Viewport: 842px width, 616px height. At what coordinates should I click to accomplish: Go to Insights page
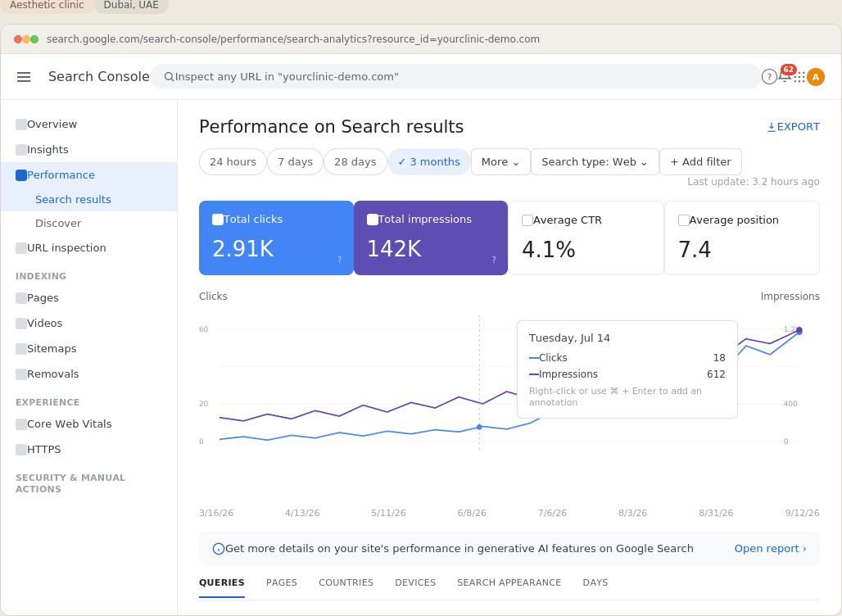89,150
